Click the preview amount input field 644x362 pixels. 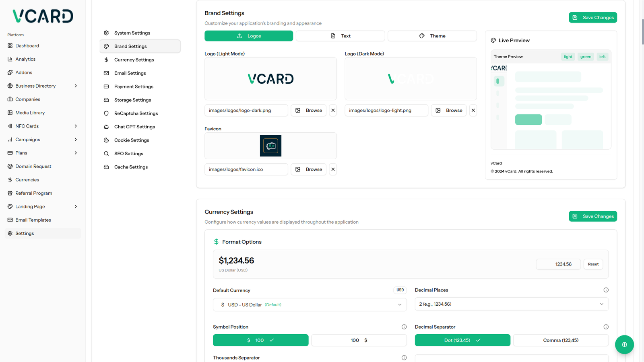click(x=558, y=264)
